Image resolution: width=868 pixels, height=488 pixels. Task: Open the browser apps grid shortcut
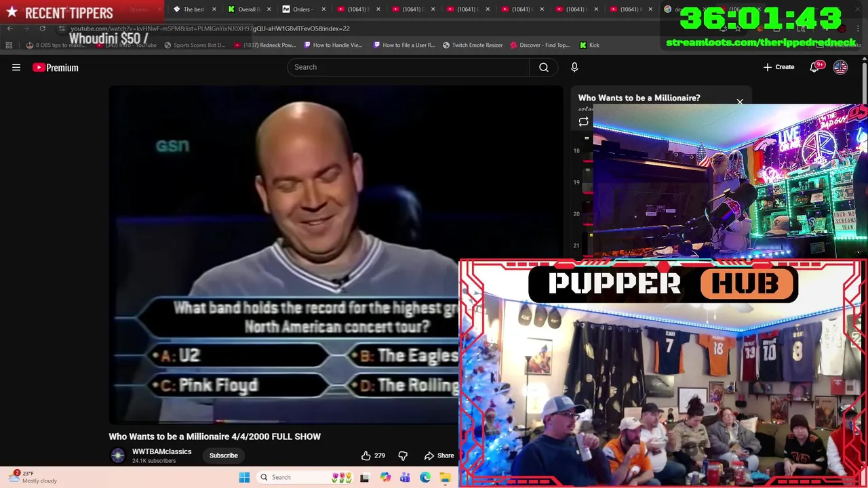pyautogui.click(x=9, y=45)
